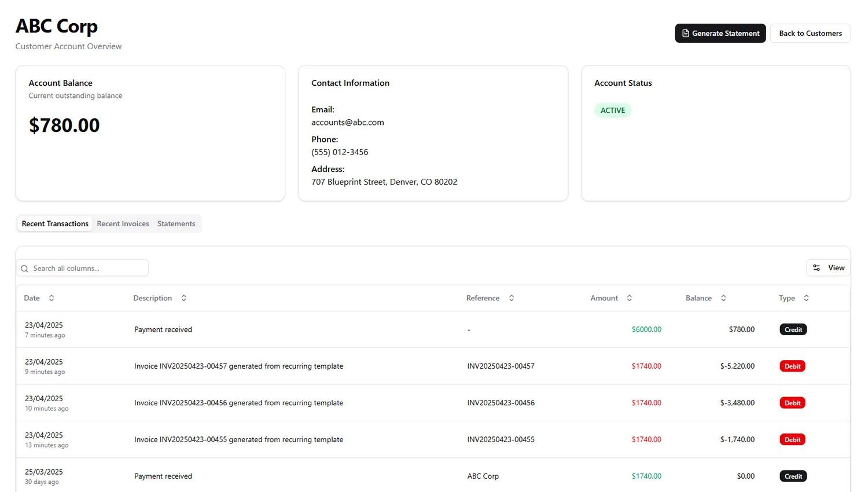Click the $-1,740.00 balance cell
Image resolution: width=868 pixels, height=492 pixels.
737,440
